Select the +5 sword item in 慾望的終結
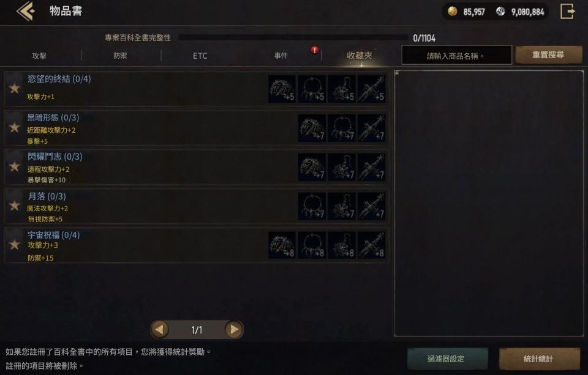This screenshot has width=588, height=375. [371, 89]
